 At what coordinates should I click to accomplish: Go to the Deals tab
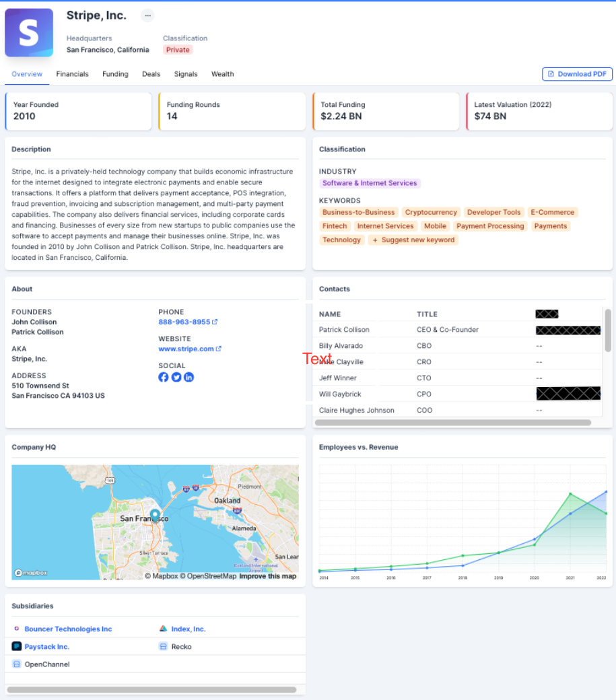click(151, 74)
